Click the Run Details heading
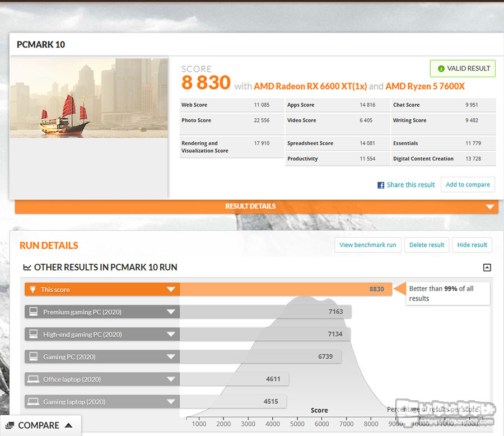504x436 pixels. [49, 246]
